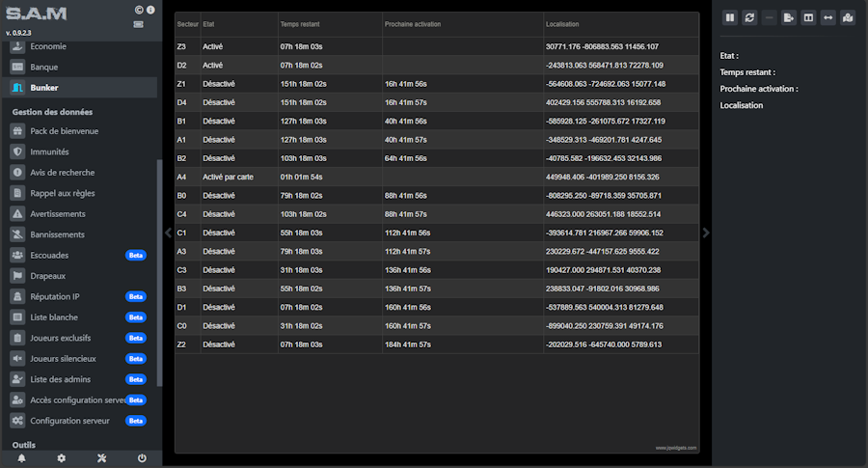Collapse sidebar using left chevron arrow
The height and width of the screenshot is (468, 868).
tap(168, 233)
